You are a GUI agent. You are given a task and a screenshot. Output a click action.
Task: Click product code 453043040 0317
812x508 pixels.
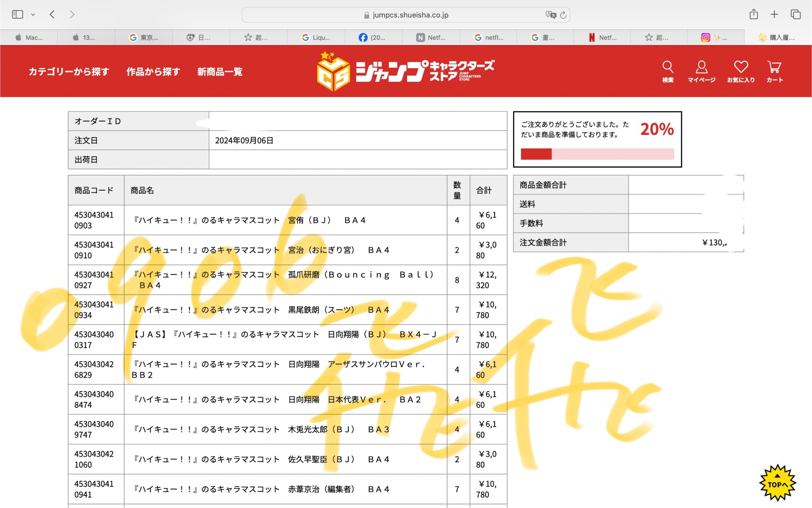click(94, 340)
